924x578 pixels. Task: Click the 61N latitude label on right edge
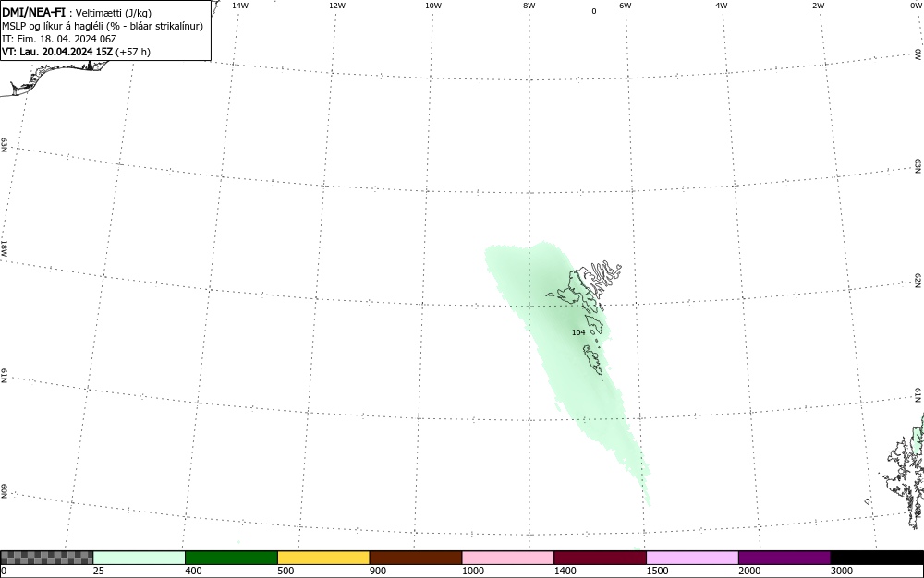click(x=918, y=395)
